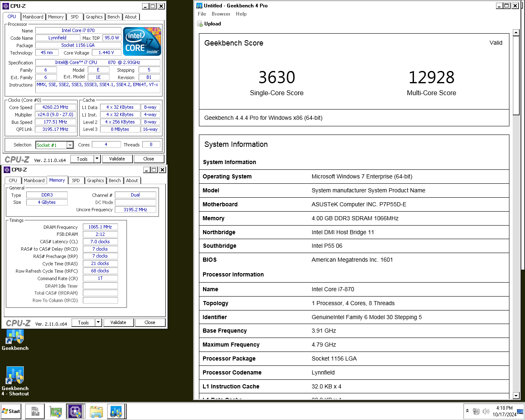Click the Geekbench title bar app icon
Viewport: 525px width, 420px height.
pyautogui.click(x=199, y=6)
